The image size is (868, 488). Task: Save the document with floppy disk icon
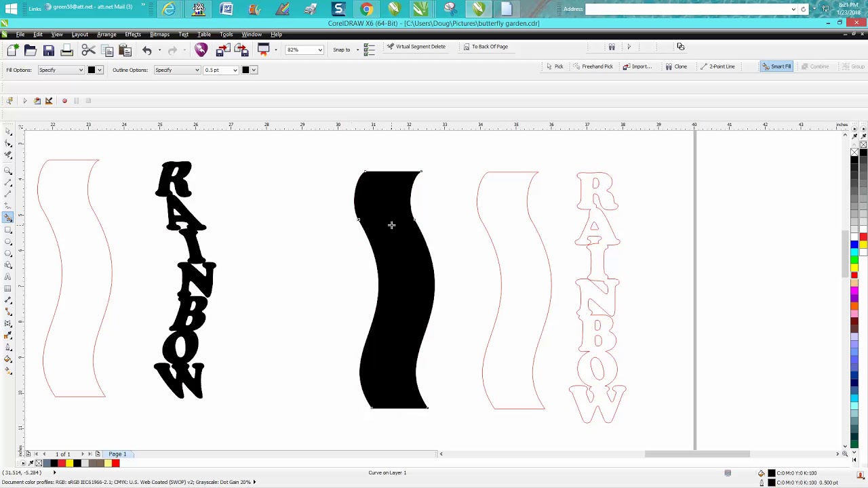(48, 49)
